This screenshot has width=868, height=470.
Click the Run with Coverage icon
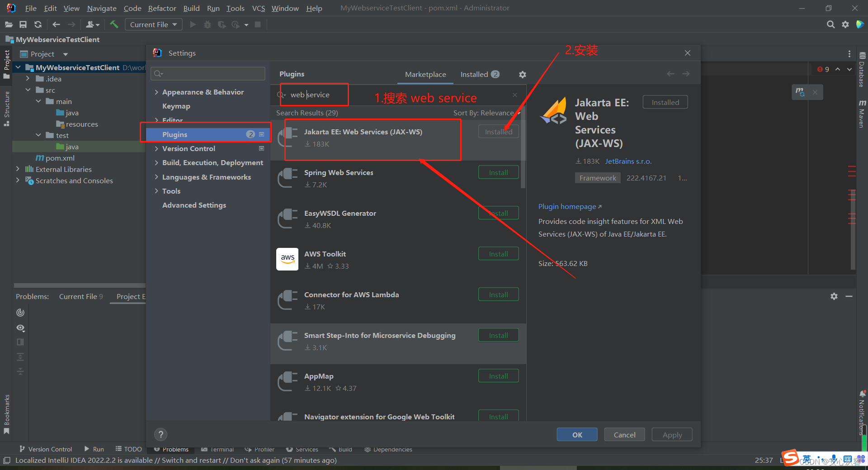pyautogui.click(x=222, y=24)
